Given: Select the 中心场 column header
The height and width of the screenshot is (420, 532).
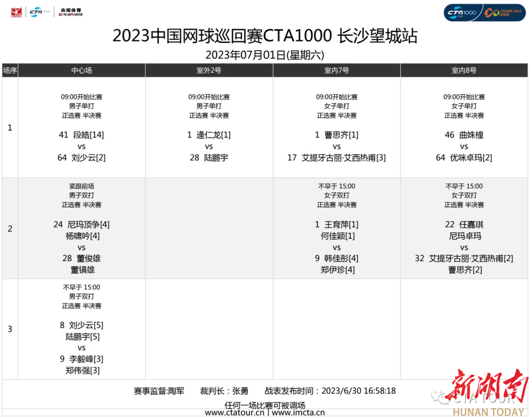Looking at the screenshot, I should tap(81, 70).
